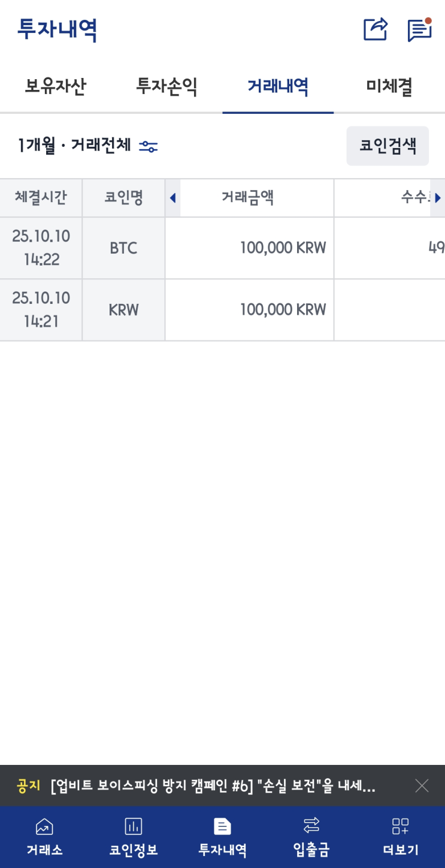
Task: Open 입출금 deposit and withdrawal in bottom bar
Action: coord(311,837)
